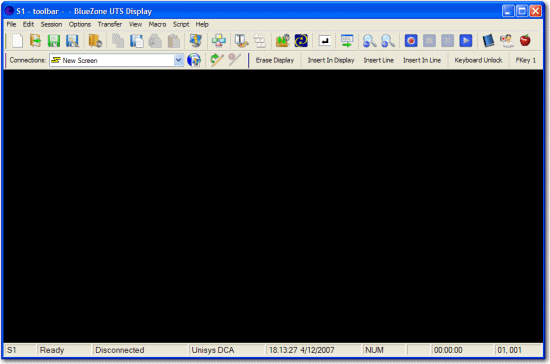550x364 pixels.
Task: Click the green castle with gear icon
Action: 283,41
